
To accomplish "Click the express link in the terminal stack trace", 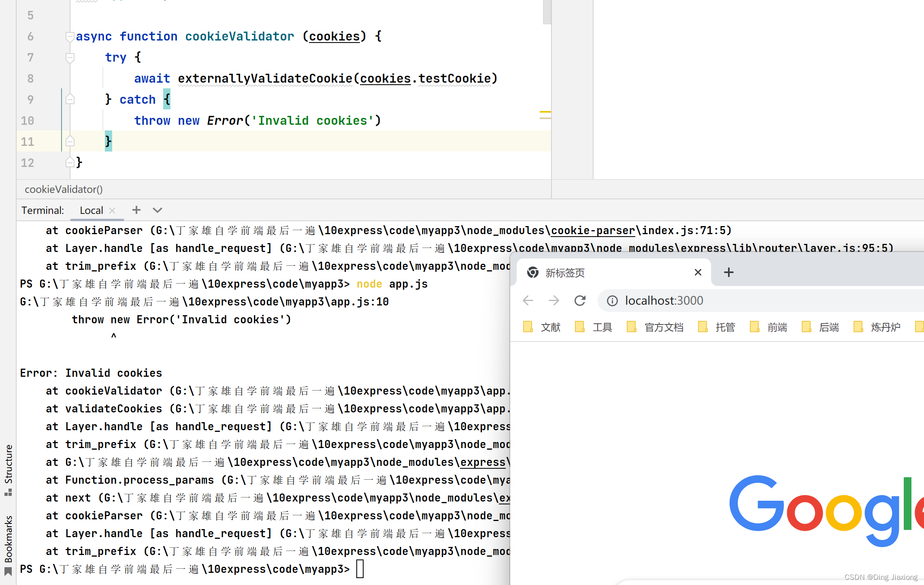I will (483, 462).
